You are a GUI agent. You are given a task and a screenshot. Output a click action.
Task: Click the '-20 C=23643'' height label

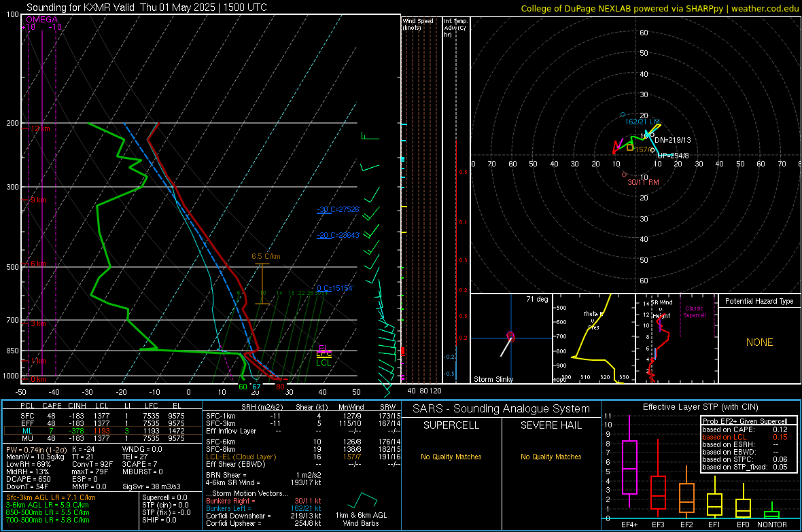(338, 235)
